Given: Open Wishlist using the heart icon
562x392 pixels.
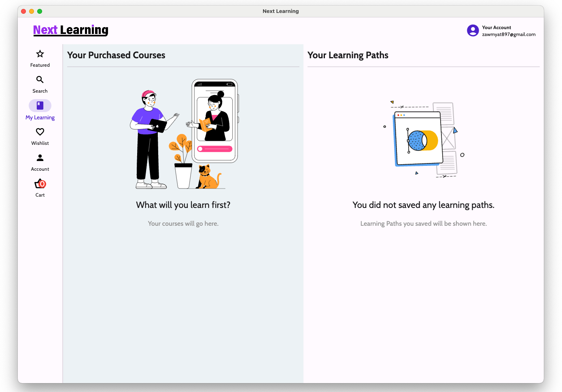Looking at the screenshot, I should (40, 132).
